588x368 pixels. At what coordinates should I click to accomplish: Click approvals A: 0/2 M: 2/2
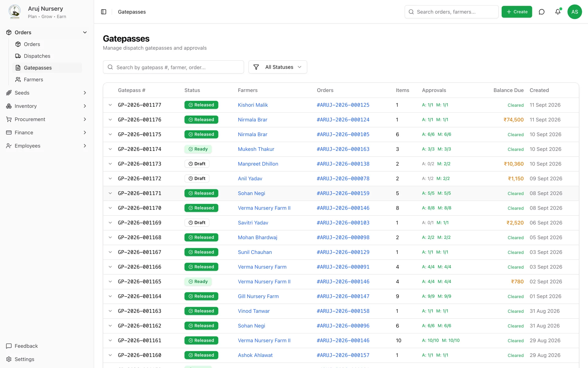(x=436, y=164)
